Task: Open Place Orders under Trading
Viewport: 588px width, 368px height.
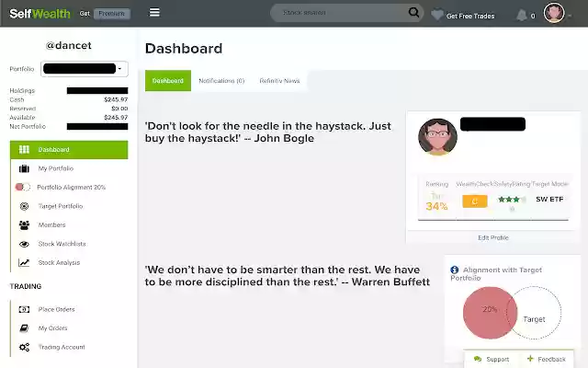Action: (56, 309)
